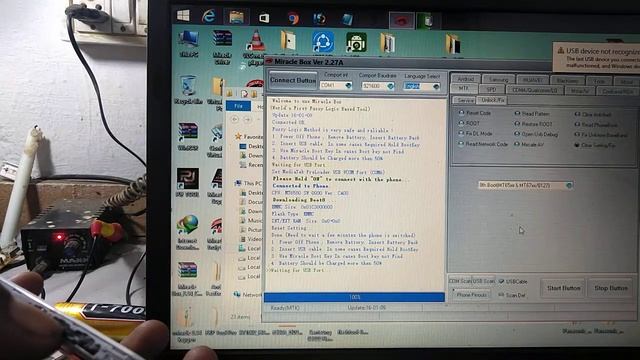Toggle the USBCable checkbox
Viewport: 640px width, 360px height.
click(x=513, y=282)
